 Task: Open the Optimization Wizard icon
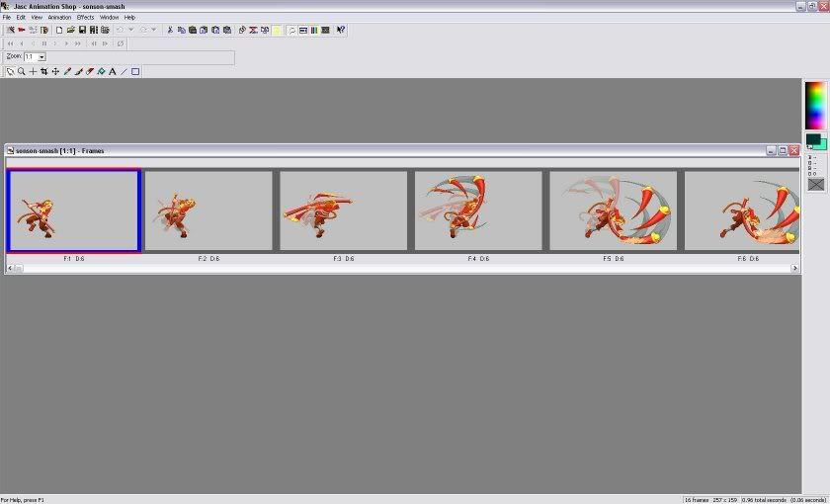33,31
